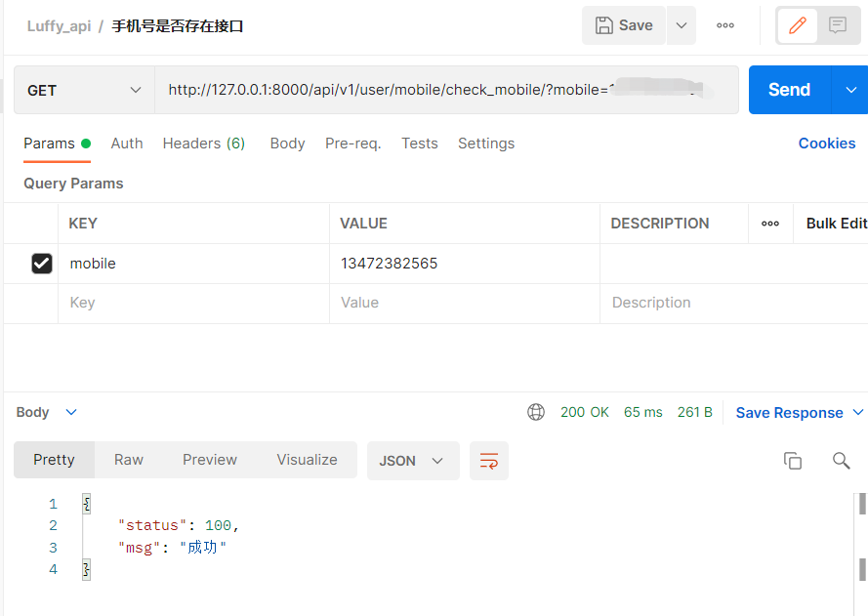Open the Cookies link
868x616 pixels.
click(x=826, y=144)
